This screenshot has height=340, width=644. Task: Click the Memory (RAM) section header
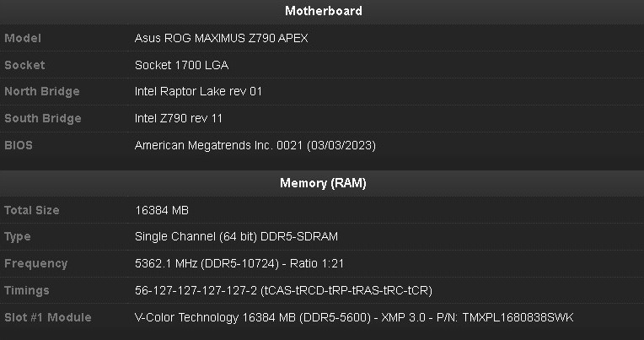(x=323, y=183)
